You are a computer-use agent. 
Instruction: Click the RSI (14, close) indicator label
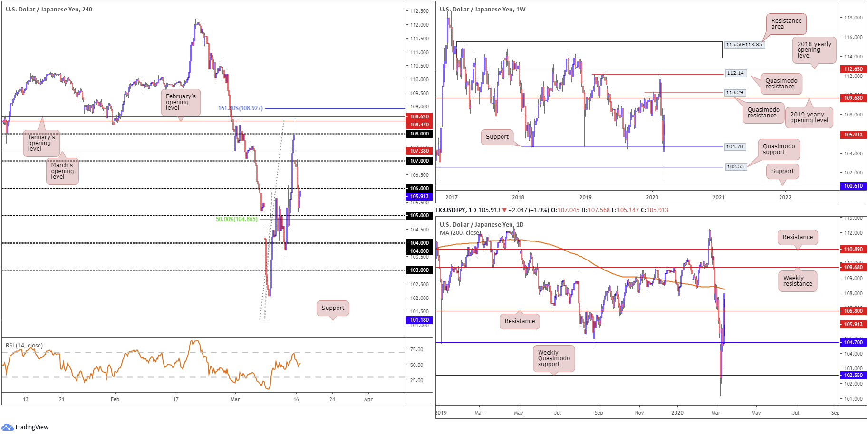(x=24, y=345)
